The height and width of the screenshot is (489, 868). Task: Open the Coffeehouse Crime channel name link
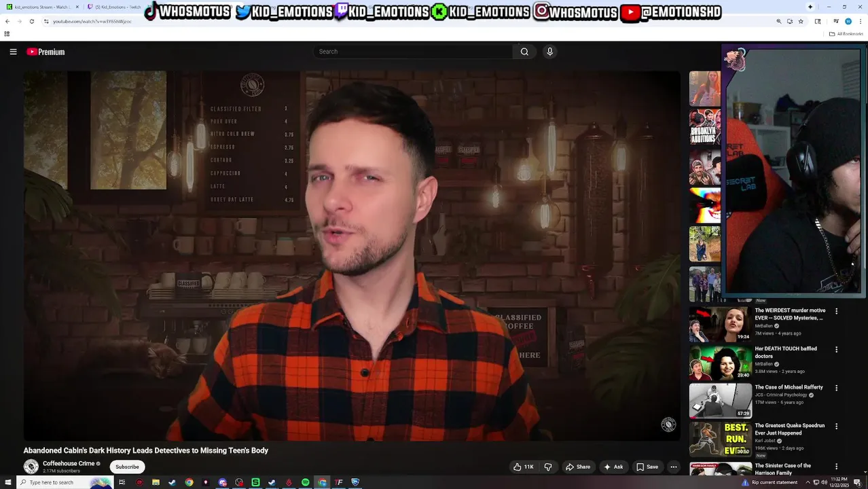click(x=69, y=463)
